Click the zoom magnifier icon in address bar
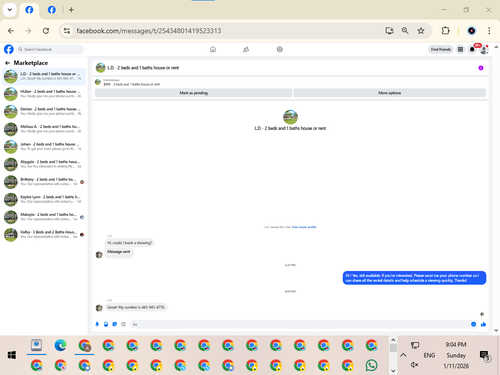 pos(405,31)
